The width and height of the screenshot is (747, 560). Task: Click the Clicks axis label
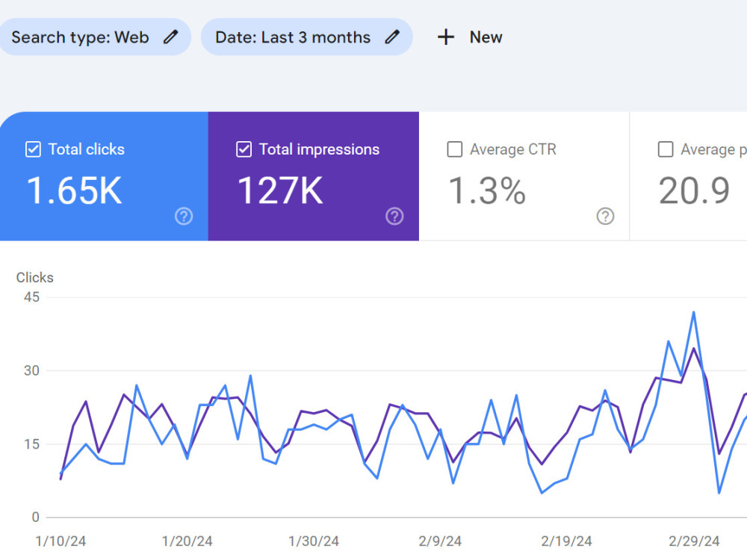(35, 278)
